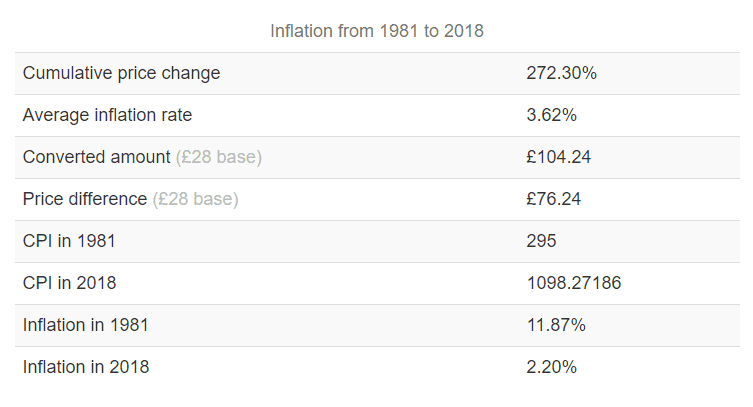This screenshot has width=753, height=407.
Task: Click the 272.30% cumulative change value
Action: [561, 73]
